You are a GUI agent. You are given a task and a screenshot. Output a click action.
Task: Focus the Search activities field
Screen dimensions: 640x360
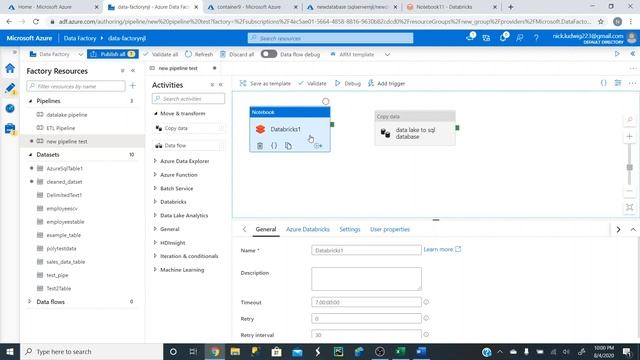tap(188, 99)
